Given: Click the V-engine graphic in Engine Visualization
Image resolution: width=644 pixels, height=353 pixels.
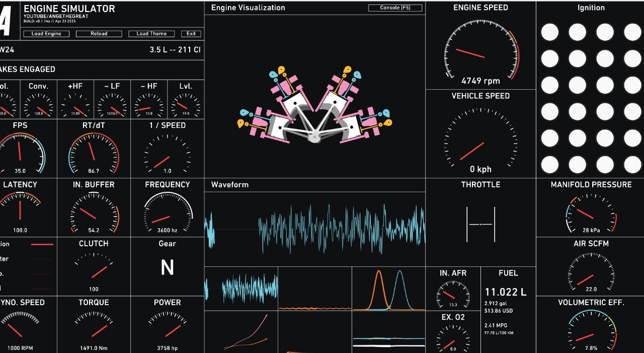Looking at the screenshot, I should (314, 106).
